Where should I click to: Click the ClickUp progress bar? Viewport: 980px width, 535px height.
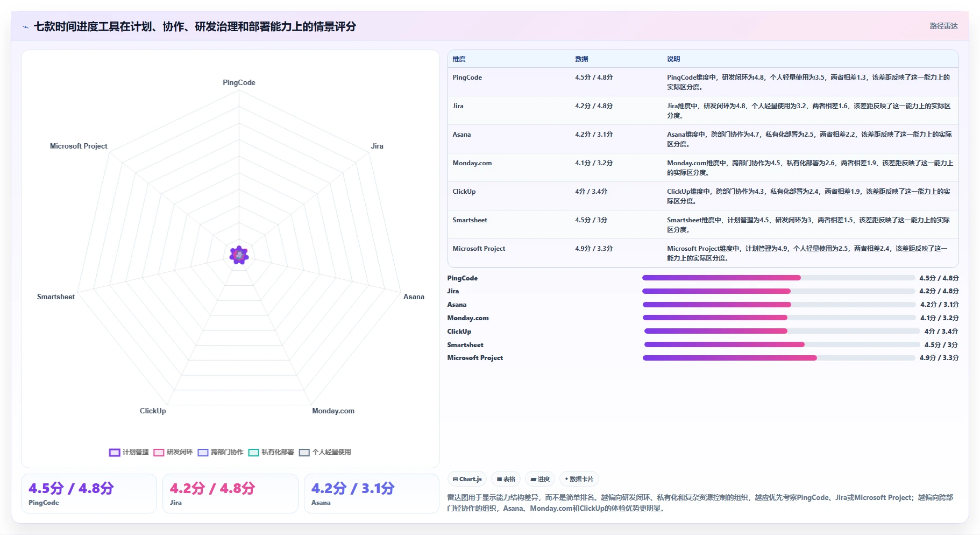point(782,332)
